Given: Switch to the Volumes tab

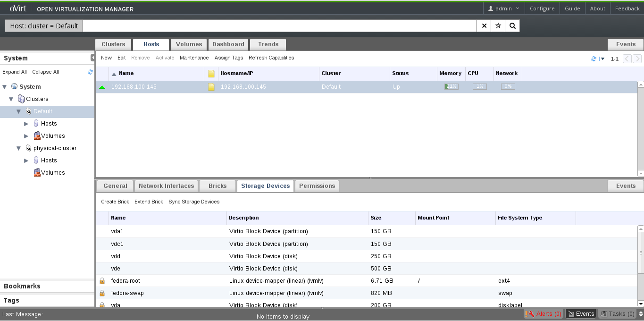Looking at the screenshot, I should click(189, 44).
